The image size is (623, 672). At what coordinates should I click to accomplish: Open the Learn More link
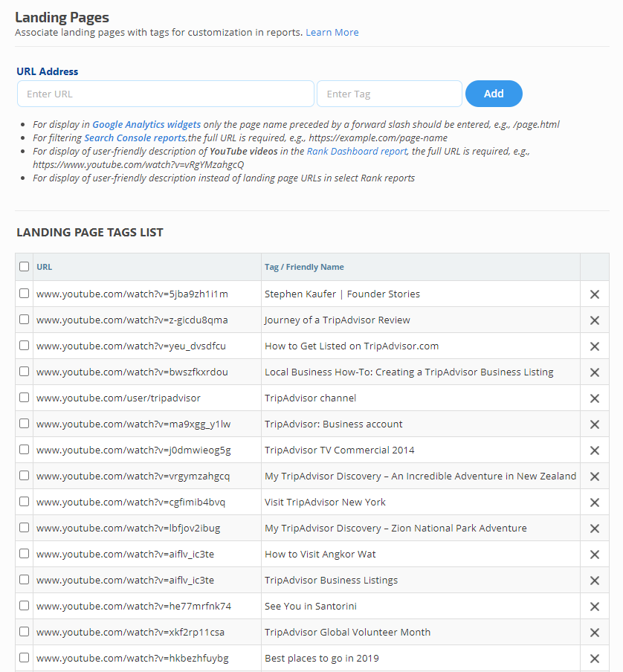tap(332, 33)
